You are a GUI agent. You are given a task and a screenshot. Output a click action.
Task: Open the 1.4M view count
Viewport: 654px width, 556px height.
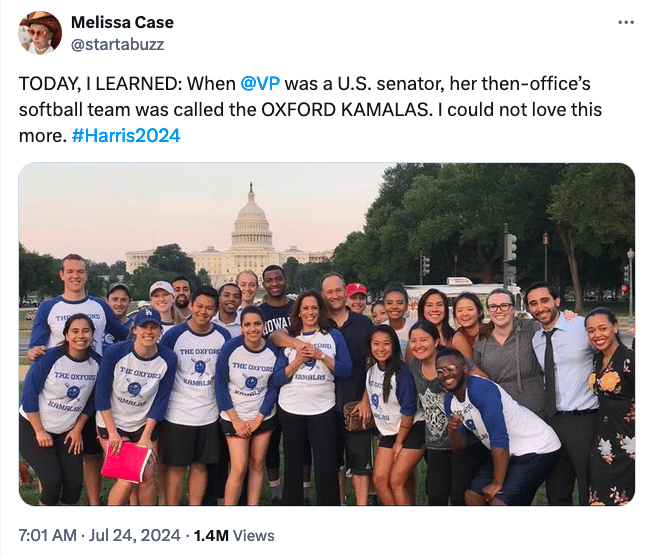point(210,535)
